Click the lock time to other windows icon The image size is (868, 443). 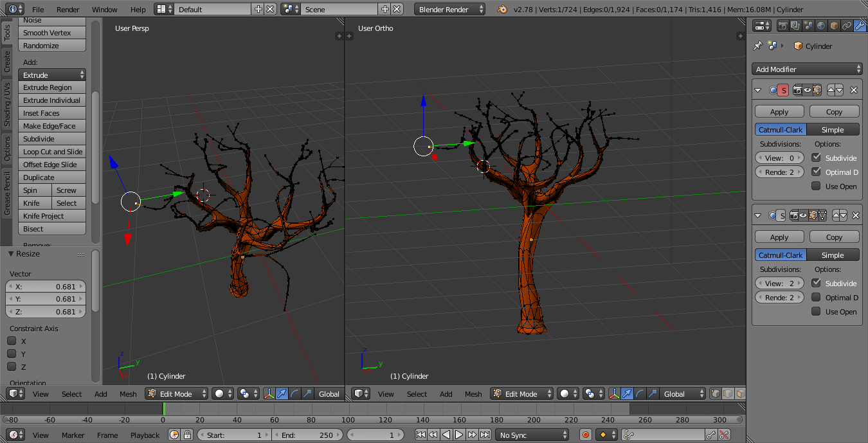pyautogui.click(x=187, y=435)
